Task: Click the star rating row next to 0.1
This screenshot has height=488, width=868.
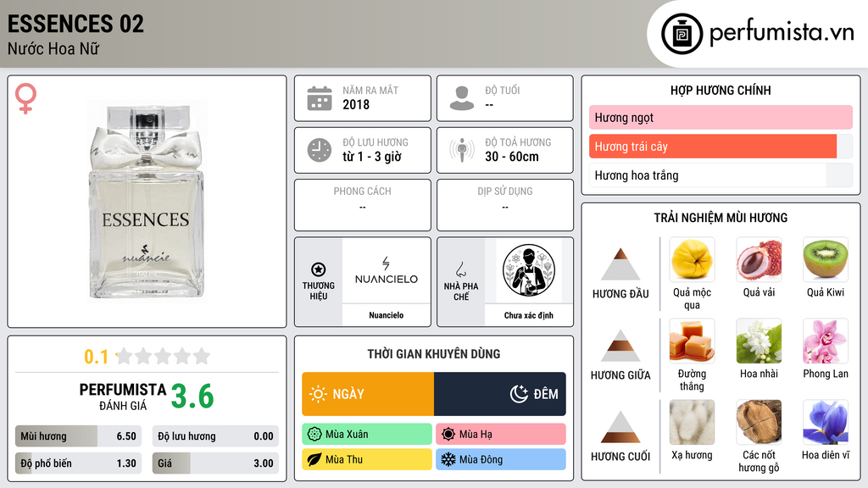Action: 163,357
